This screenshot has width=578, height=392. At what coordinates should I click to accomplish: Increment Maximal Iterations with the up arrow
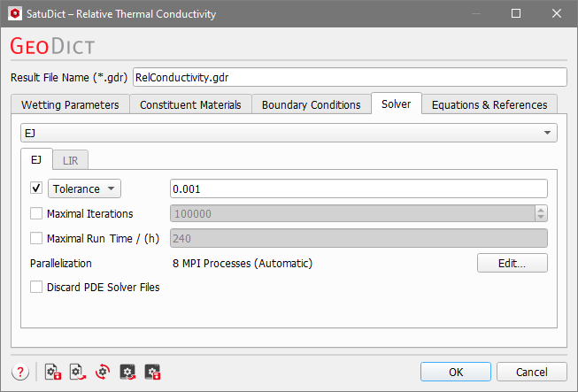(541, 210)
